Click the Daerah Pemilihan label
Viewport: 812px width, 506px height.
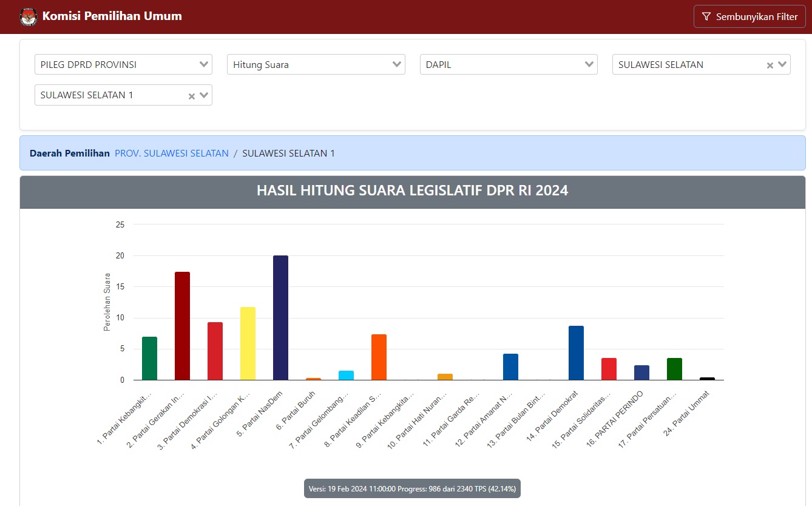(70, 153)
